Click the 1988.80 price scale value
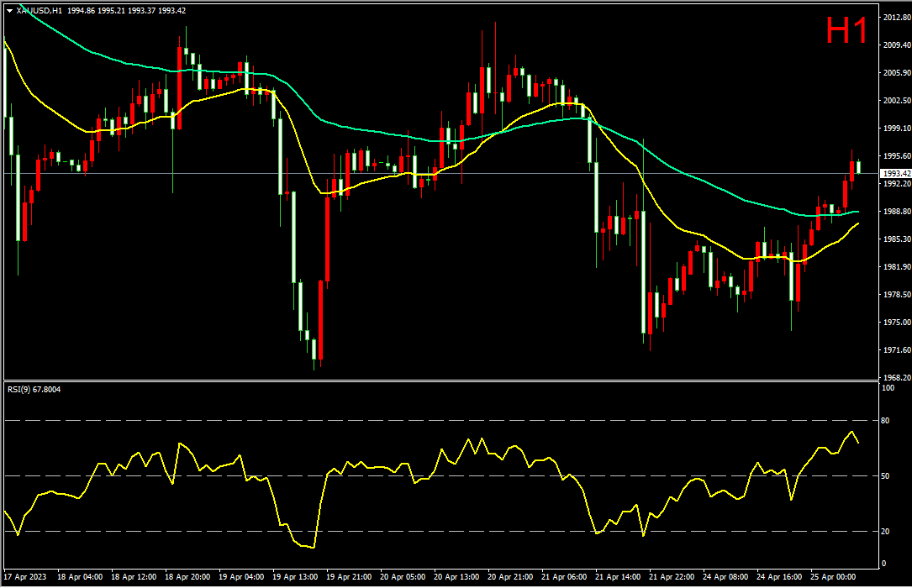Viewport: 912px width, 588px height. click(x=897, y=212)
